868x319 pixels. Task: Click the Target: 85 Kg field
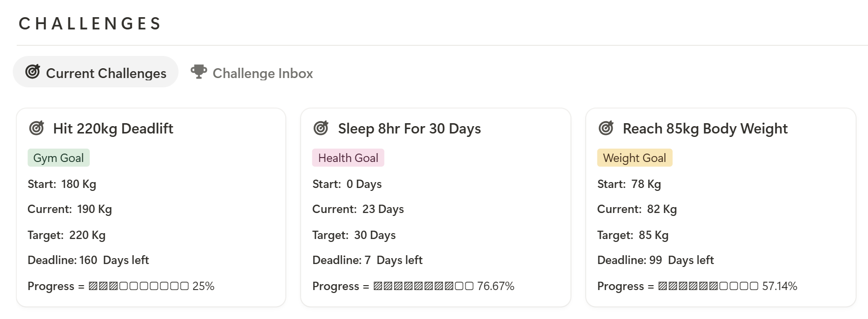633,235
